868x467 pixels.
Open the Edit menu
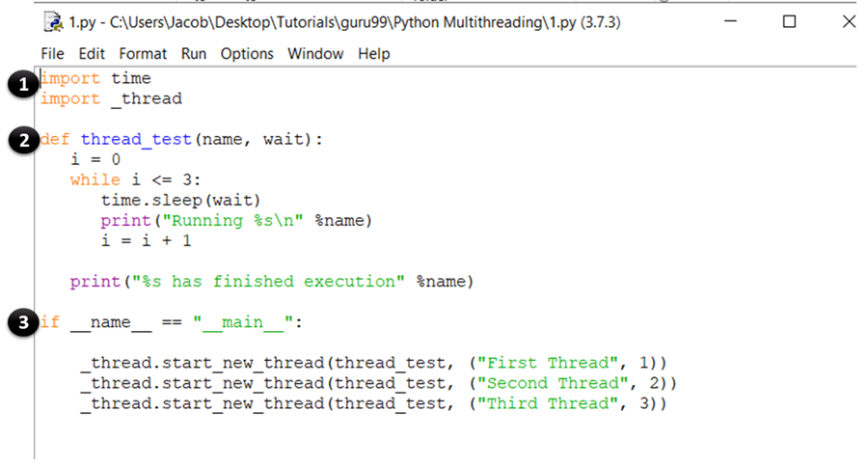(x=93, y=54)
